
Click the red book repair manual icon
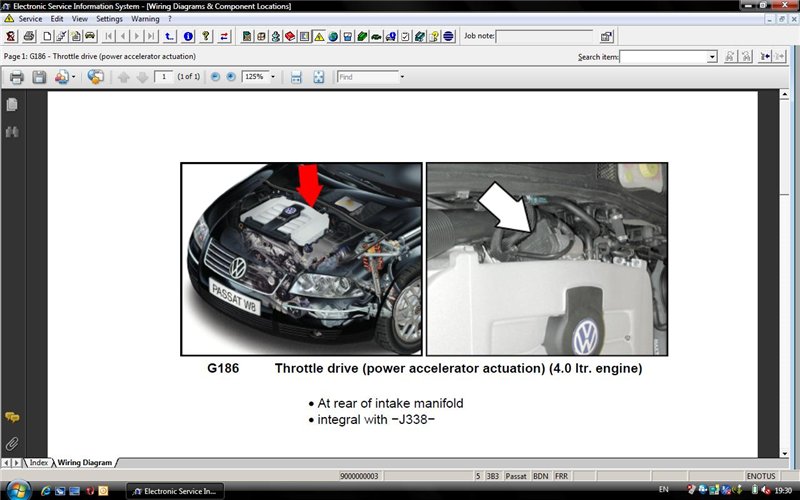290,36
